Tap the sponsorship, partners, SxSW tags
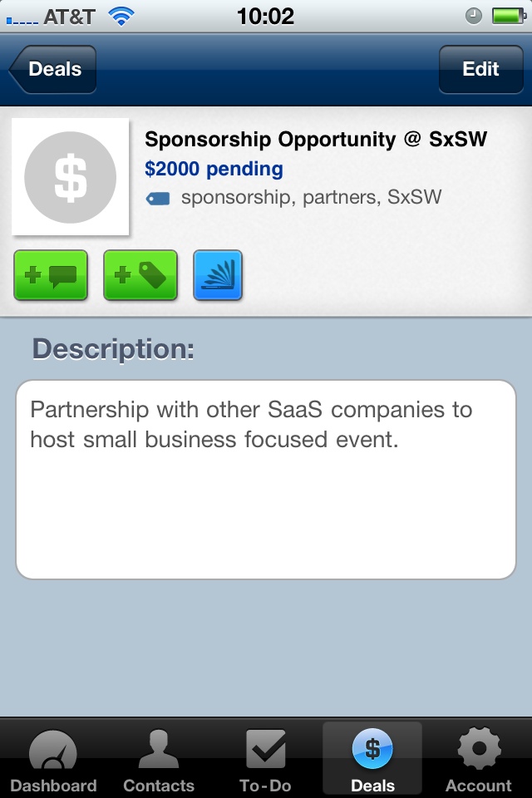Viewport: 532px width, 798px height. (x=311, y=198)
